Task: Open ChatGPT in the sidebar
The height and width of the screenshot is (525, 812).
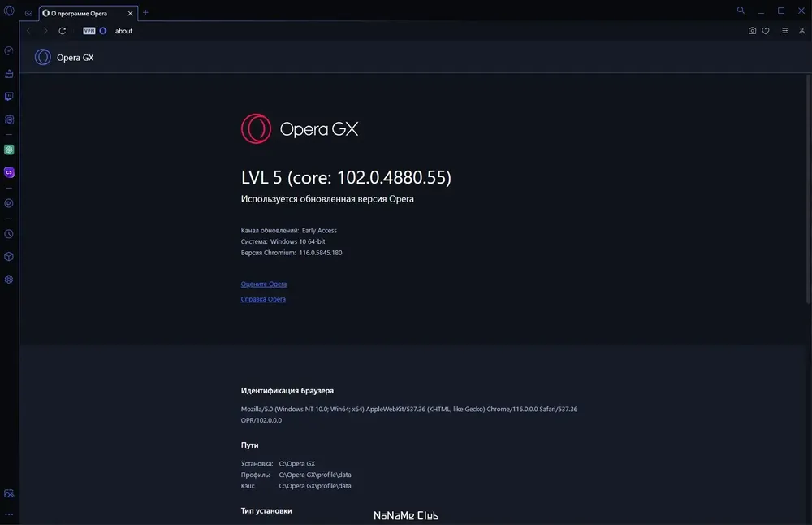Action: [9, 150]
